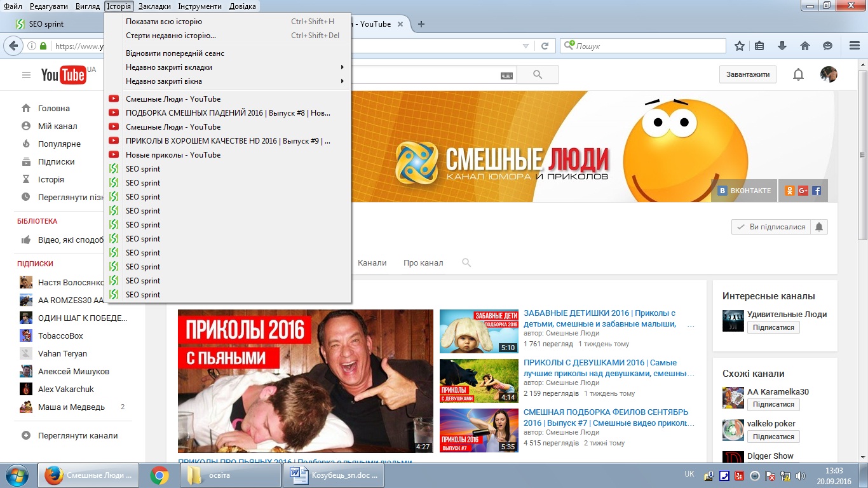Open the Редагувати menu

click(49, 6)
